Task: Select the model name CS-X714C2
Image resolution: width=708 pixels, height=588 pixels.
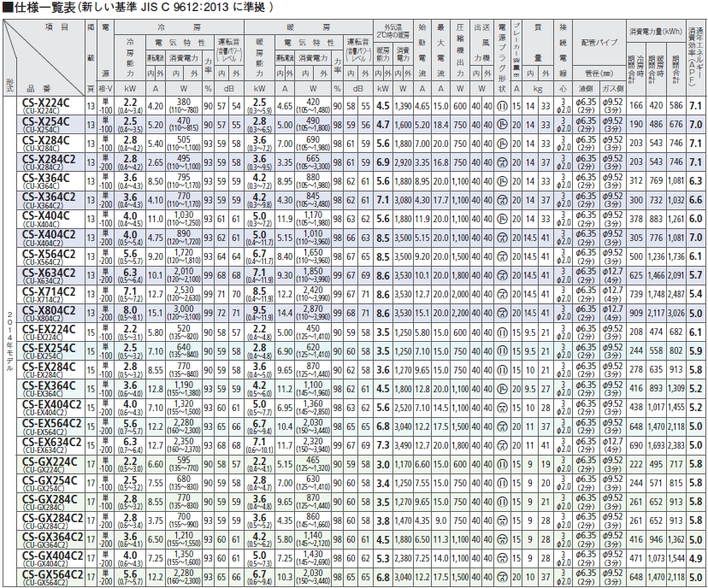Action: click(50, 291)
